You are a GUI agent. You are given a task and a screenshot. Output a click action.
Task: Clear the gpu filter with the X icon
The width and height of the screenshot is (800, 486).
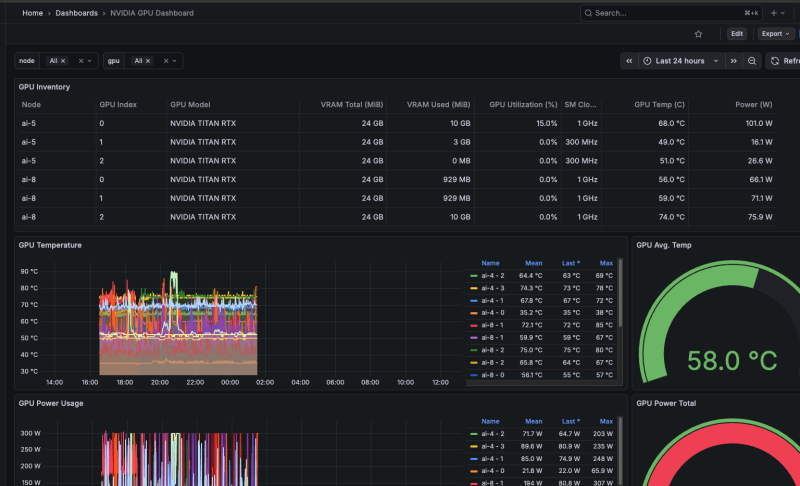coord(167,61)
